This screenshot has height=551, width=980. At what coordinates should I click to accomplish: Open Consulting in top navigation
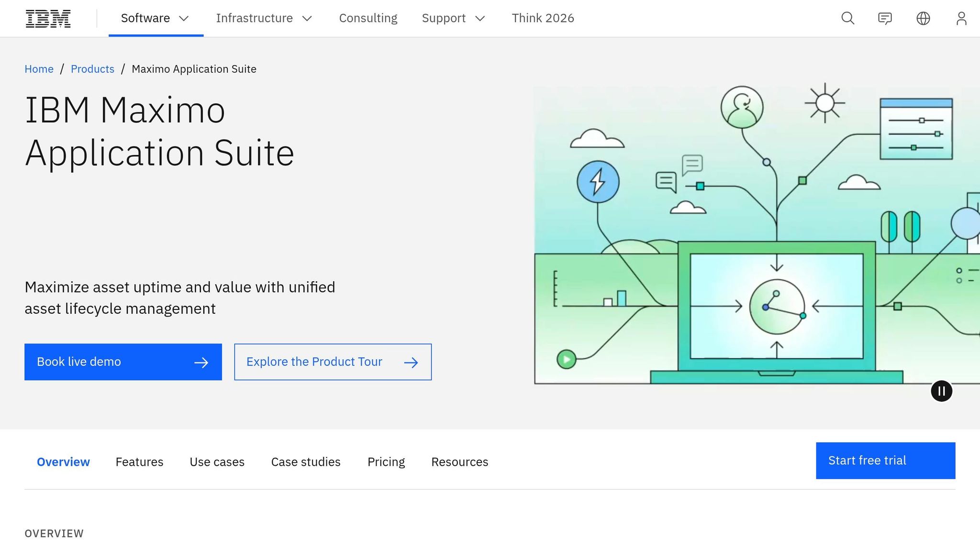point(368,18)
